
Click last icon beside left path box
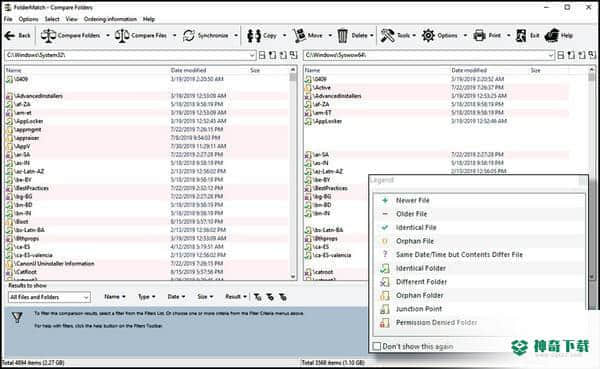[x=293, y=56]
